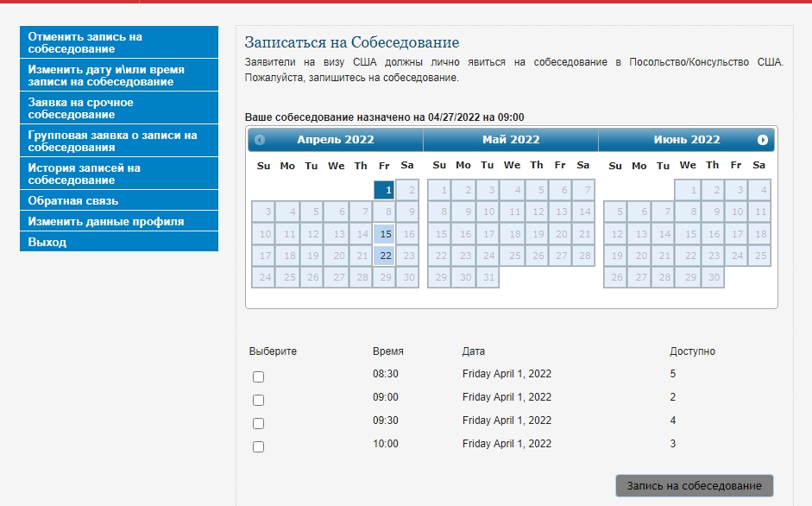
Task: View История записей на собеседование
Action: coord(119,174)
